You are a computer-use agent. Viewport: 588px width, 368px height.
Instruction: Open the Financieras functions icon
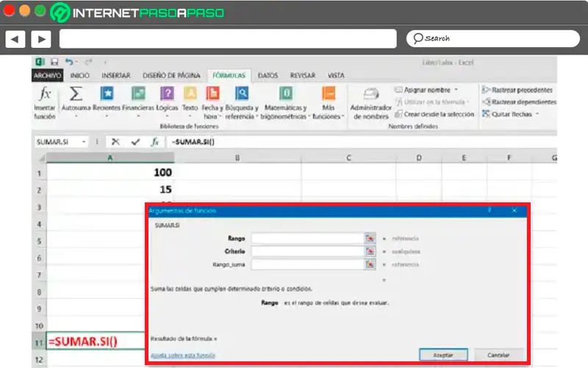(x=138, y=93)
